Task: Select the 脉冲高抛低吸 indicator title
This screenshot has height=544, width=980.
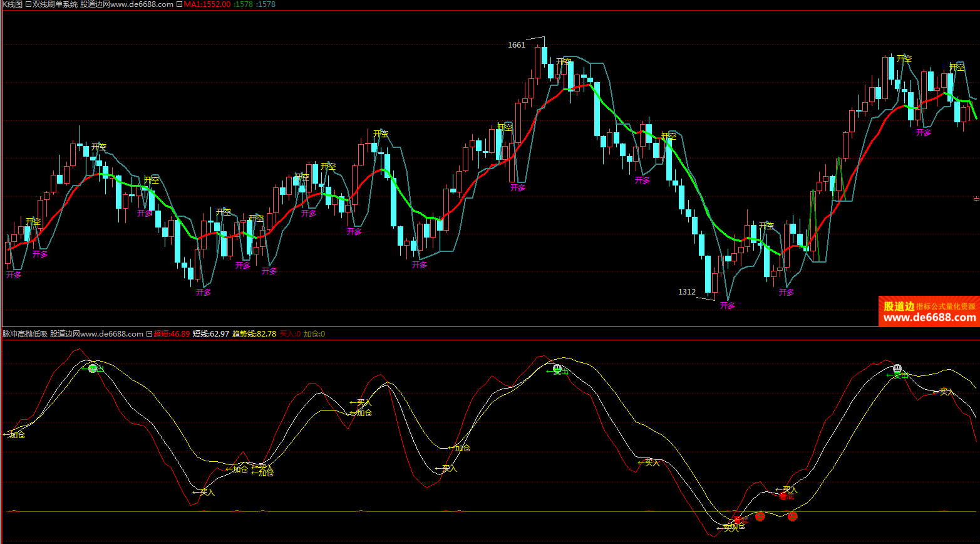Action: pos(25,334)
